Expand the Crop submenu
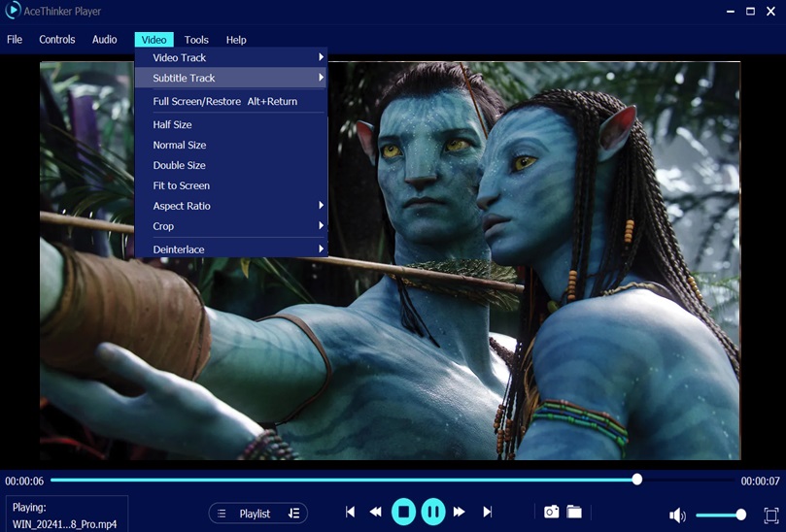This screenshot has height=532, width=786. click(231, 226)
